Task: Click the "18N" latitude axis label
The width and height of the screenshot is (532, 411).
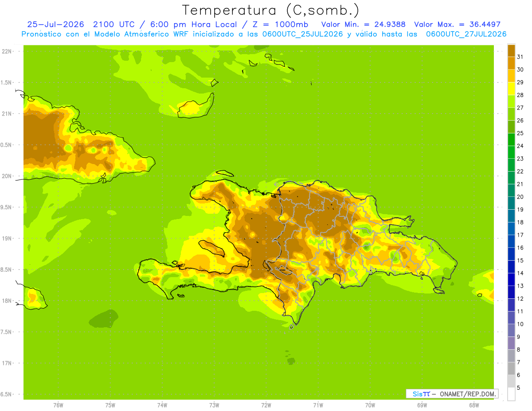Action: click(x=7, y=301)
